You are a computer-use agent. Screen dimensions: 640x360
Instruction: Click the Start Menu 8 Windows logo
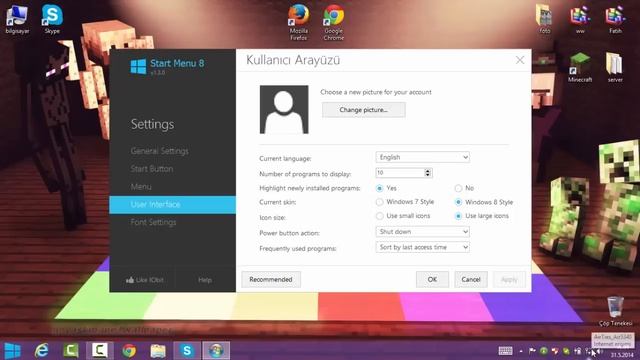pyautogui.click(x=138, y=66)
